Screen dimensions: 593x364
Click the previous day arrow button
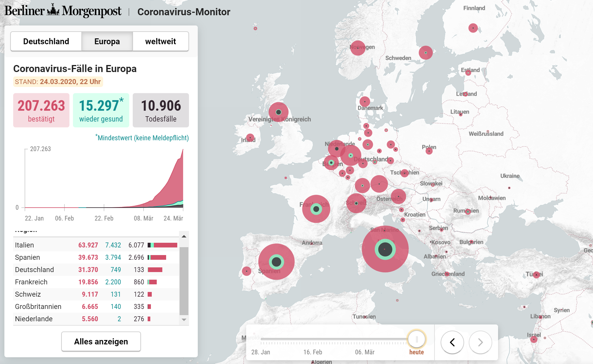tap(452, 342)
